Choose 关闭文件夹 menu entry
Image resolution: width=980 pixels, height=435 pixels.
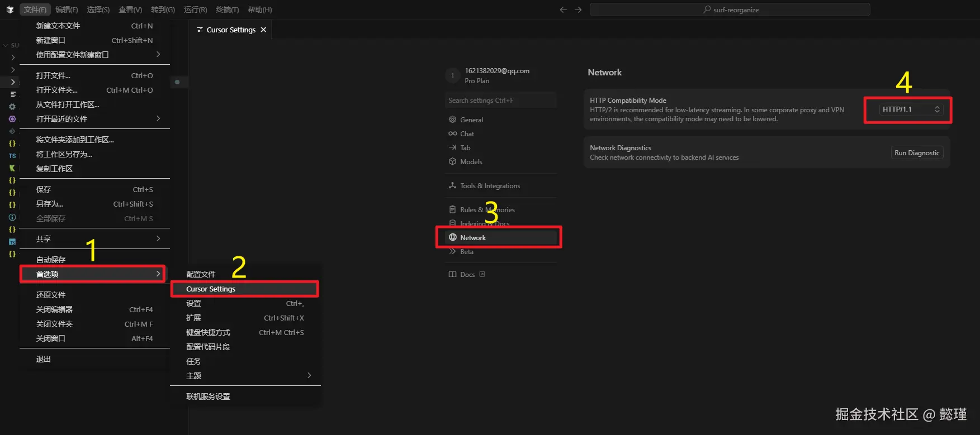point(94,324)
